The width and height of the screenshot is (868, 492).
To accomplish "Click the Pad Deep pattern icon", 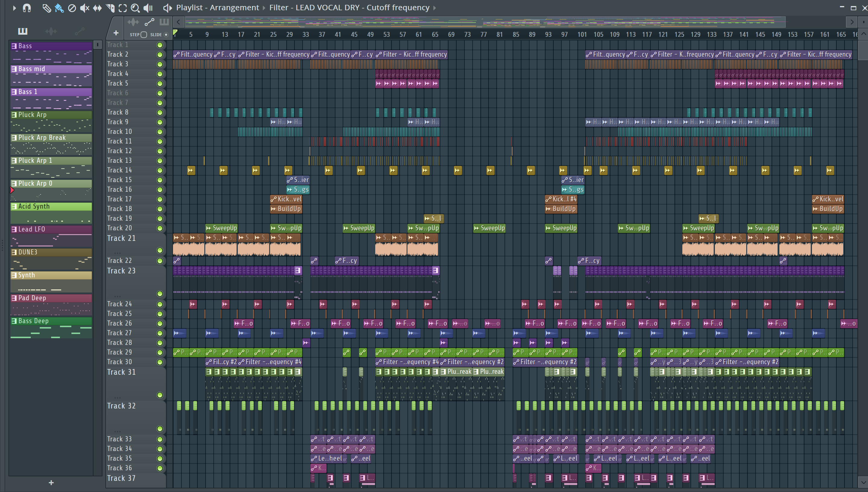I will [x=14, y=298].
